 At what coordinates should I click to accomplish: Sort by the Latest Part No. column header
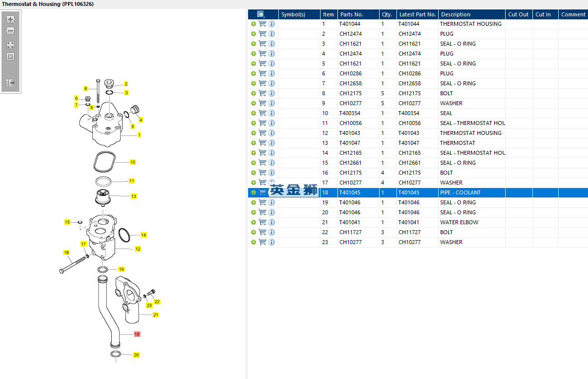[417, 14]
